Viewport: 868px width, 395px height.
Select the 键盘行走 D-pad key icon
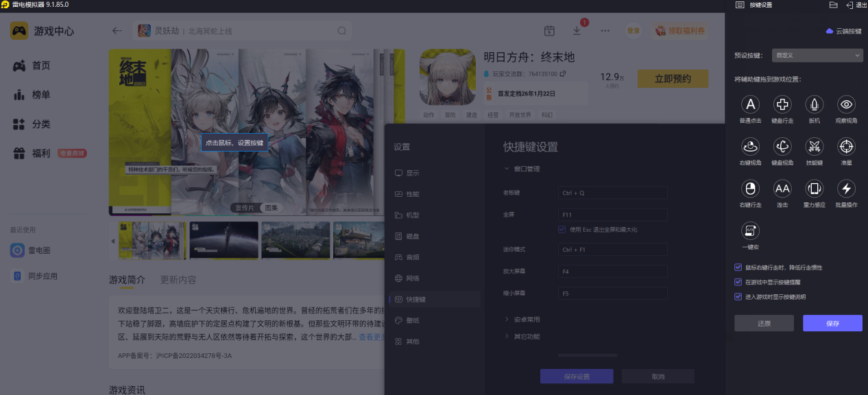[782, 104]
